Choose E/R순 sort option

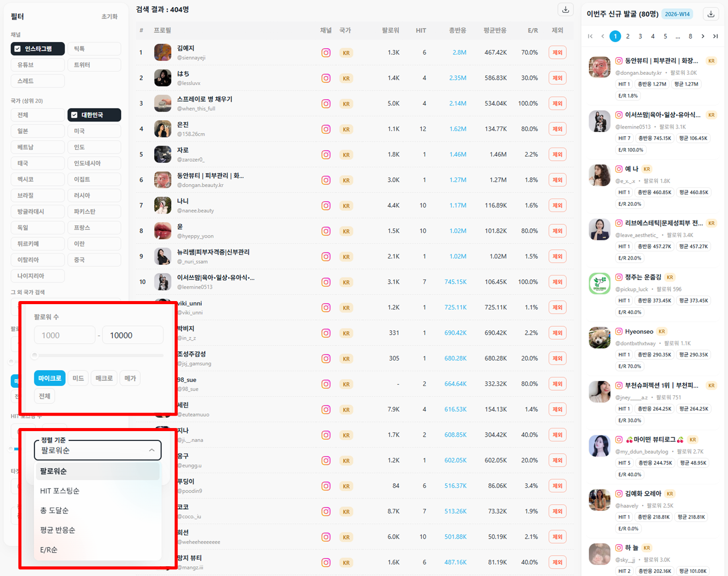point(97,549)
